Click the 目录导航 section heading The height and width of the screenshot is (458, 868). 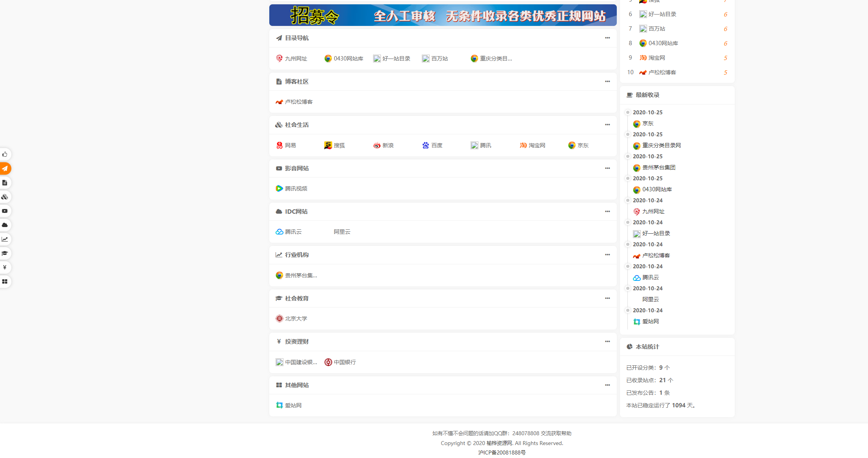(297, 38)
